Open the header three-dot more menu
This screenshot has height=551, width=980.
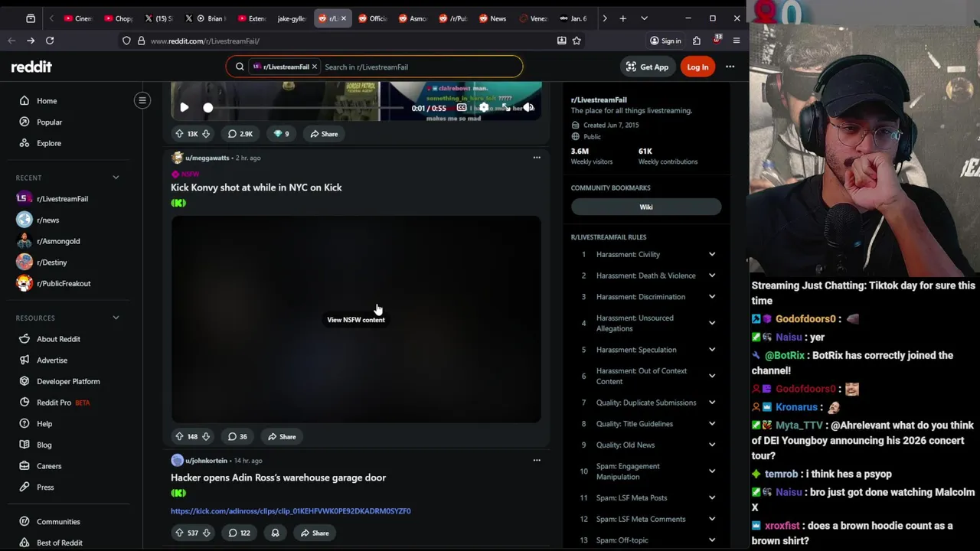coord(730,67)
